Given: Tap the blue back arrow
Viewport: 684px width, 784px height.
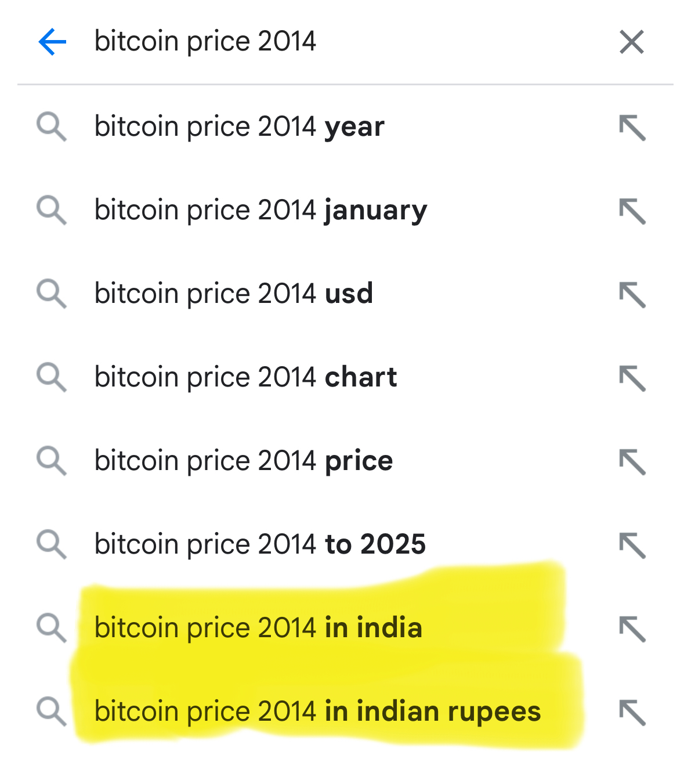Looking at the screenshot, I should click(x=52, y=42).
